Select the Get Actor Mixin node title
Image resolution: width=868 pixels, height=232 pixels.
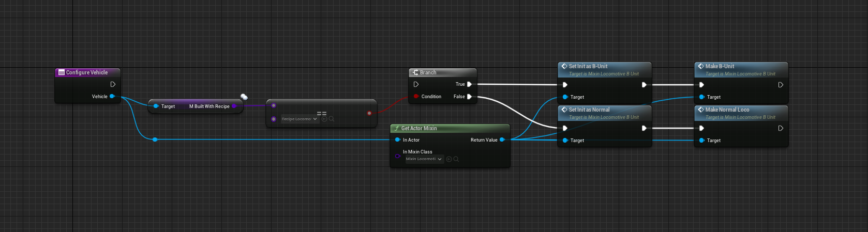[419, 128]
